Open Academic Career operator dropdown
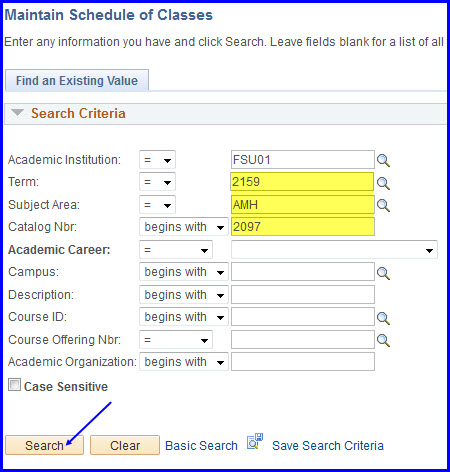450x472 pixels. [176, 250]
